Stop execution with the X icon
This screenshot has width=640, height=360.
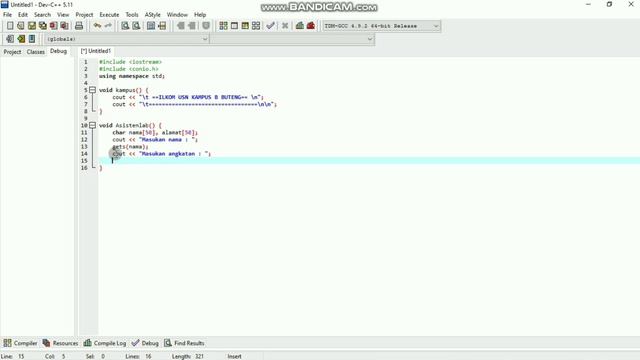[x=285, y=26]
